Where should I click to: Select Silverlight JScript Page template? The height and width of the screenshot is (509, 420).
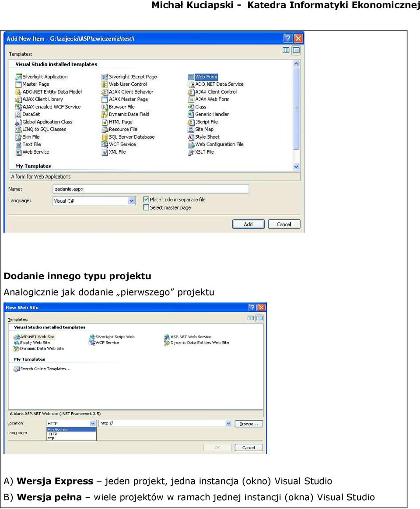click(x=129, y=77)
